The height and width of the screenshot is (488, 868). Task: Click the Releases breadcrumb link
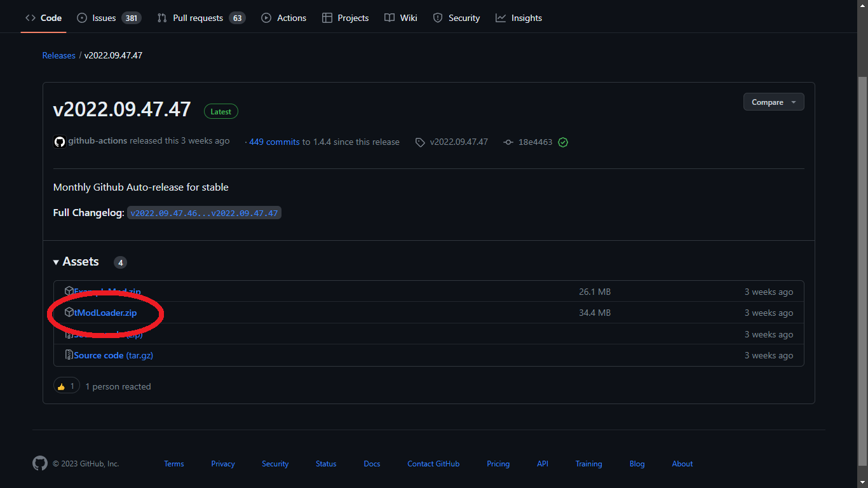click(x=58, y=55)
